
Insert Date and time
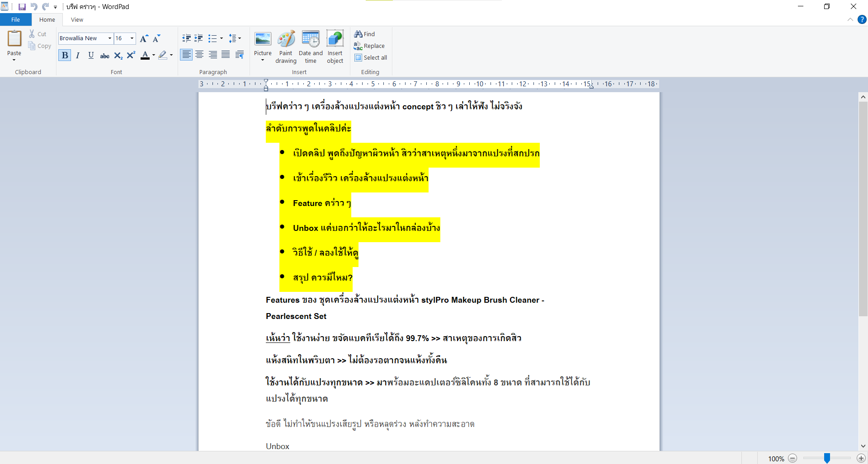311,47
